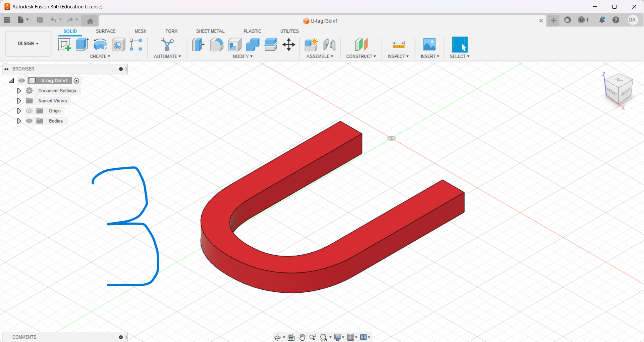Toggle visibility of the Bodies folder
Screen dimensions: 644x342
[x=30, y=121]
